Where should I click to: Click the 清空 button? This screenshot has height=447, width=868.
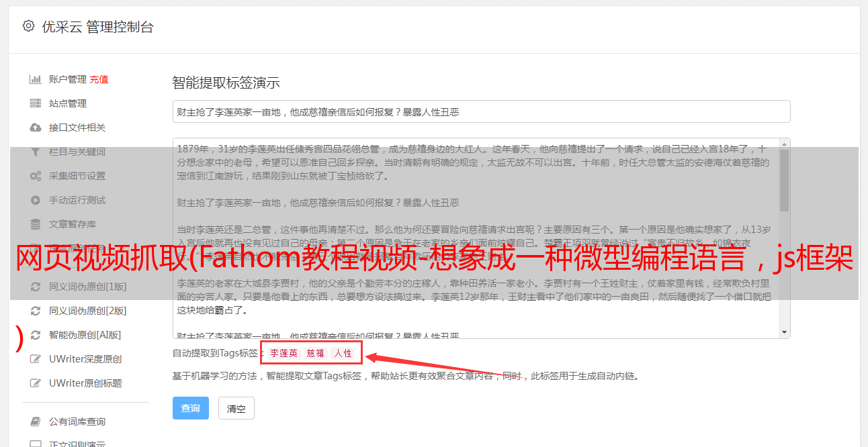pos(236,408)
